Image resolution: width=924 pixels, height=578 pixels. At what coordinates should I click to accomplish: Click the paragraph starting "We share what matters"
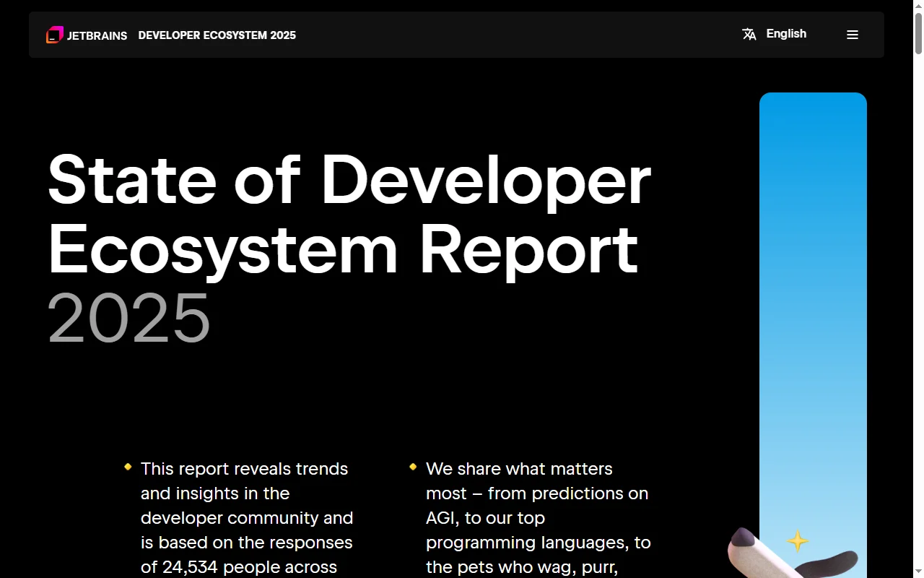tap(539, 518)
